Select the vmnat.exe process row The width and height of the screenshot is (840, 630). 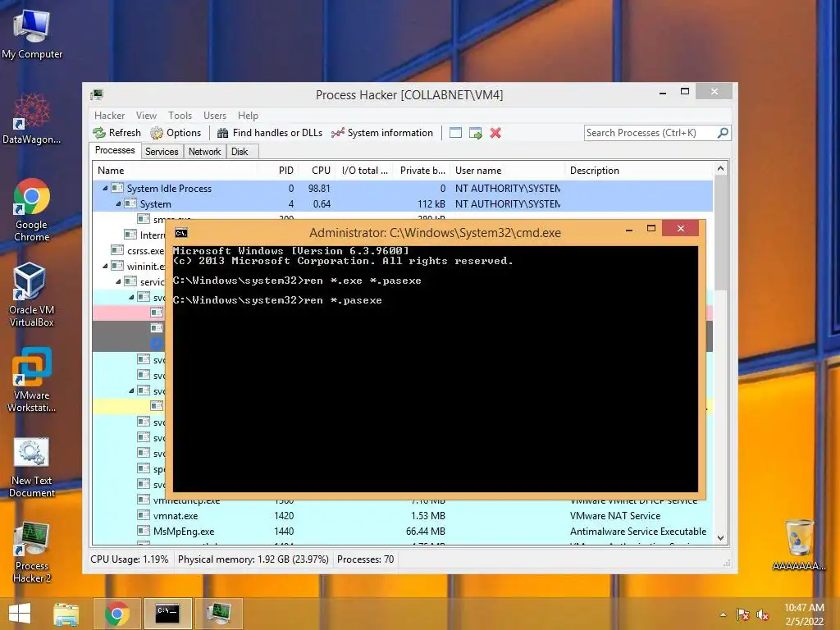403,516
